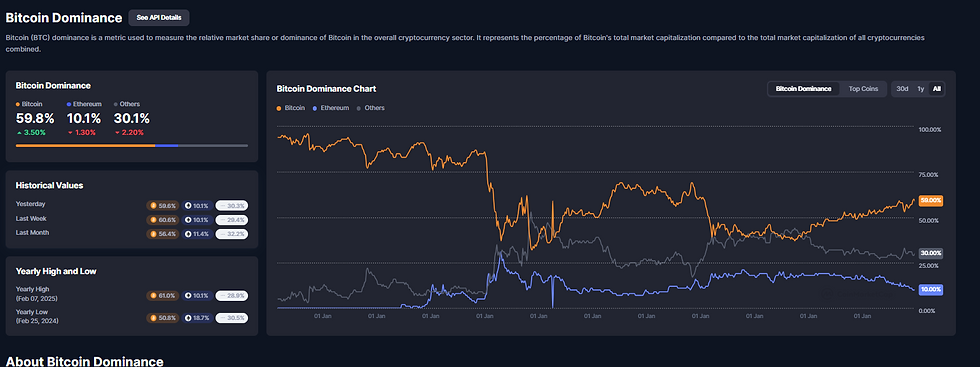Set chart range to 30d

click(902, 89)
